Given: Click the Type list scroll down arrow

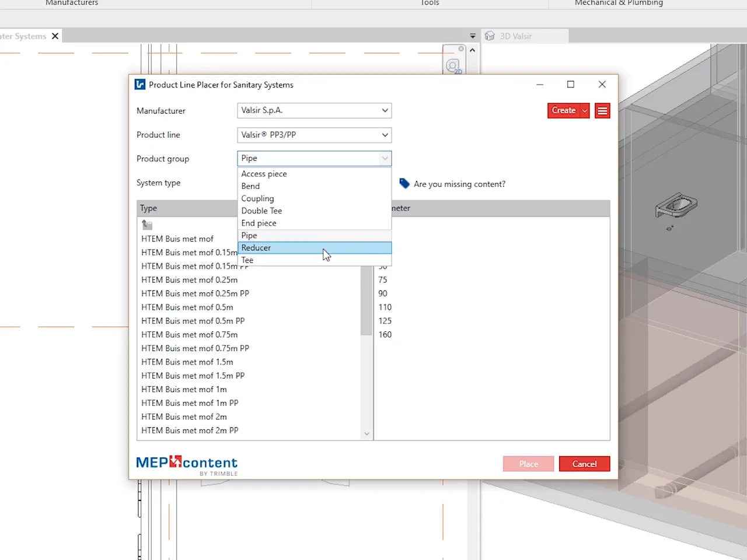Looking at the screenshot, I should coord(366,433).
